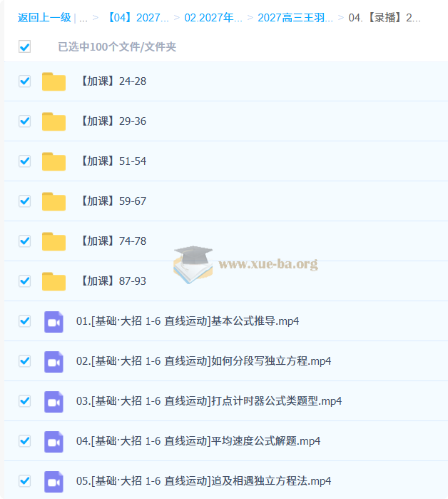The height and width of the screenshot is (499, 448).
Task: Navigate to 2027高三王羽... breadcrumb
Action: click(295, 18)
